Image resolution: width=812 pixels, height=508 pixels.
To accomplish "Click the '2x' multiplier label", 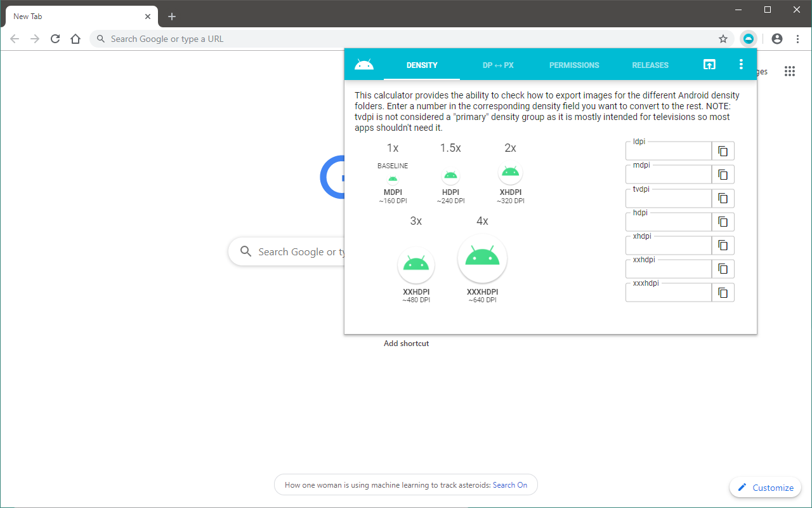I will (510, 148).
